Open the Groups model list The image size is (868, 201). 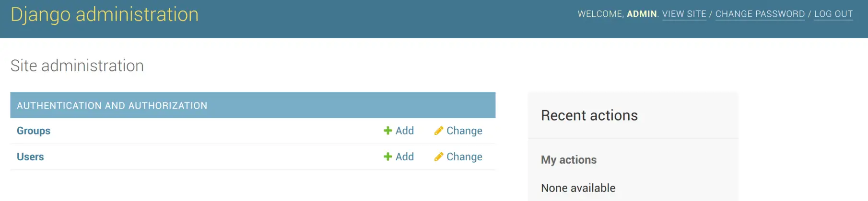(x=34, y=131)
